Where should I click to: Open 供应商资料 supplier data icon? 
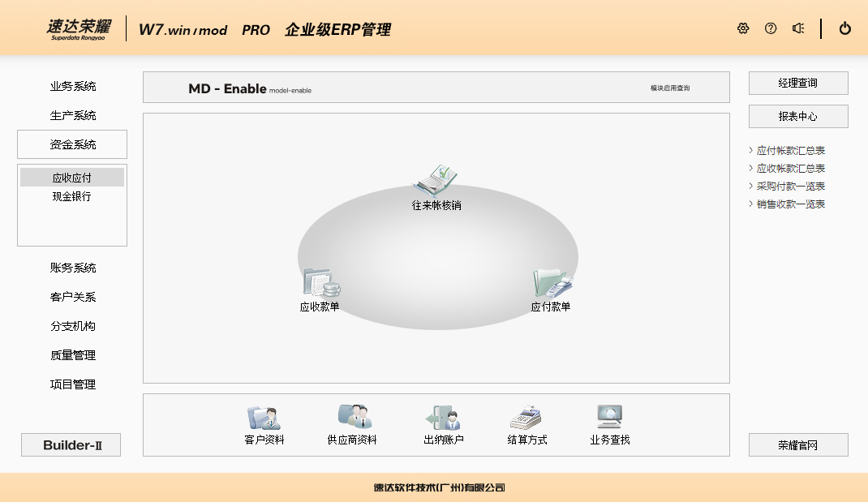point(353,418)
